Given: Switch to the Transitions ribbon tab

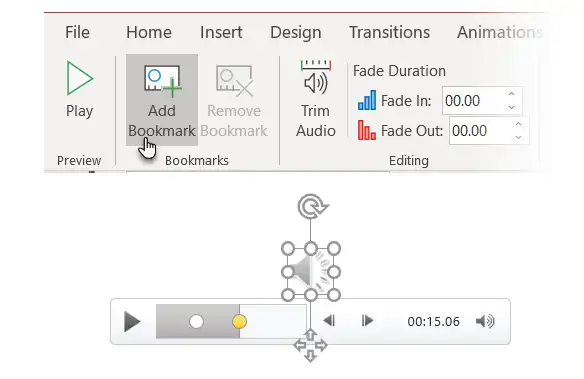Looking at the screenshot, I should [x=390, y=32].
